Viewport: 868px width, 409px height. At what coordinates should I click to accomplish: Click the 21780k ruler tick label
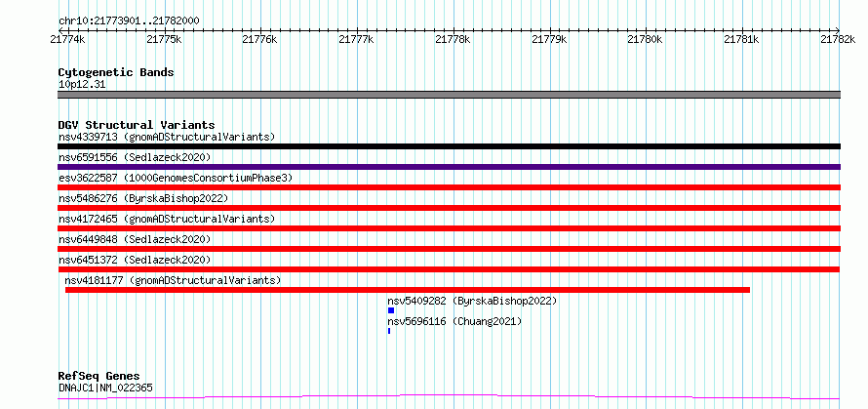tap(646, 39)
